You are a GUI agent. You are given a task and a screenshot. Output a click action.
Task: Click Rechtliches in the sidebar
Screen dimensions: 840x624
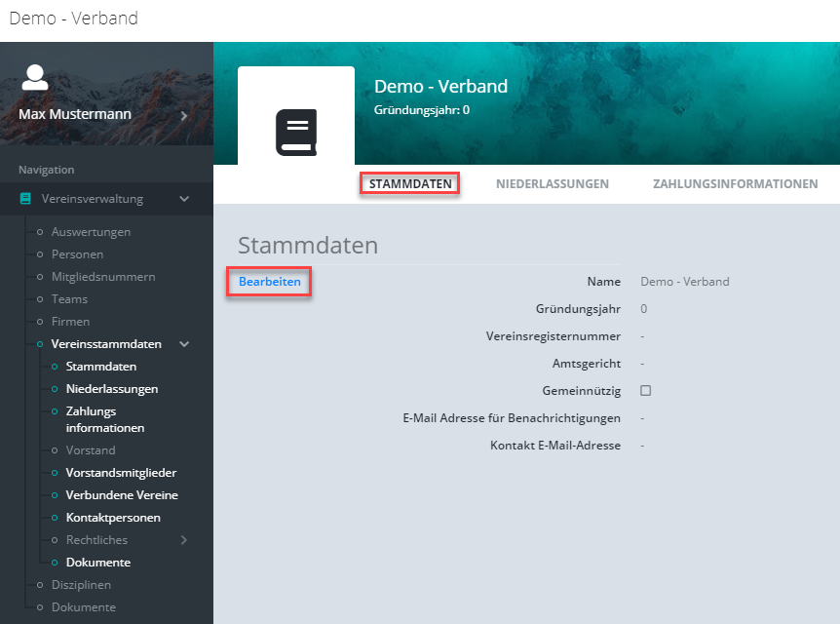click(x=97, y=540)
